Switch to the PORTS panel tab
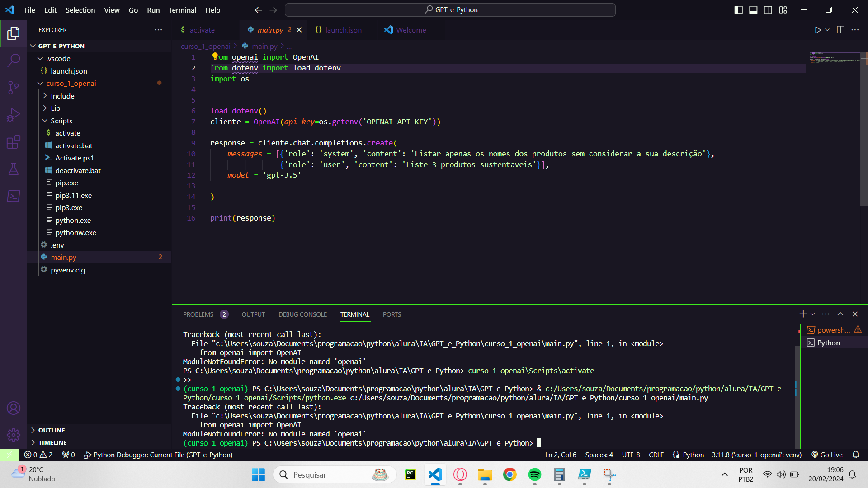The width and height of the screenshot is (868, 488). [392, 314]
